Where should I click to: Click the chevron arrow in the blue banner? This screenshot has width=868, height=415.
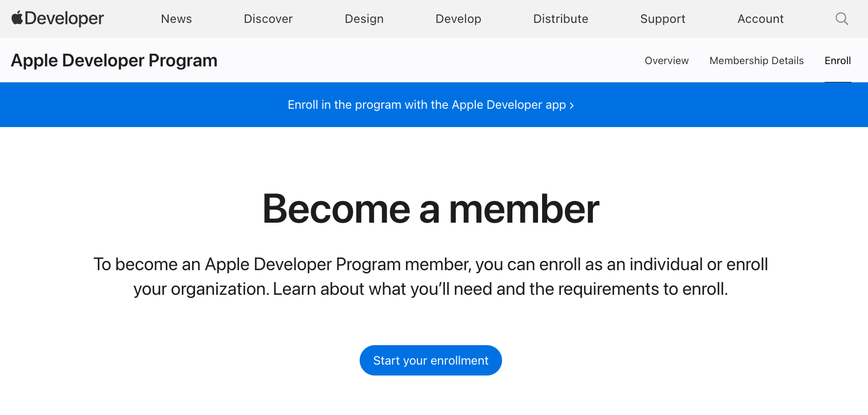coord(572,105)
